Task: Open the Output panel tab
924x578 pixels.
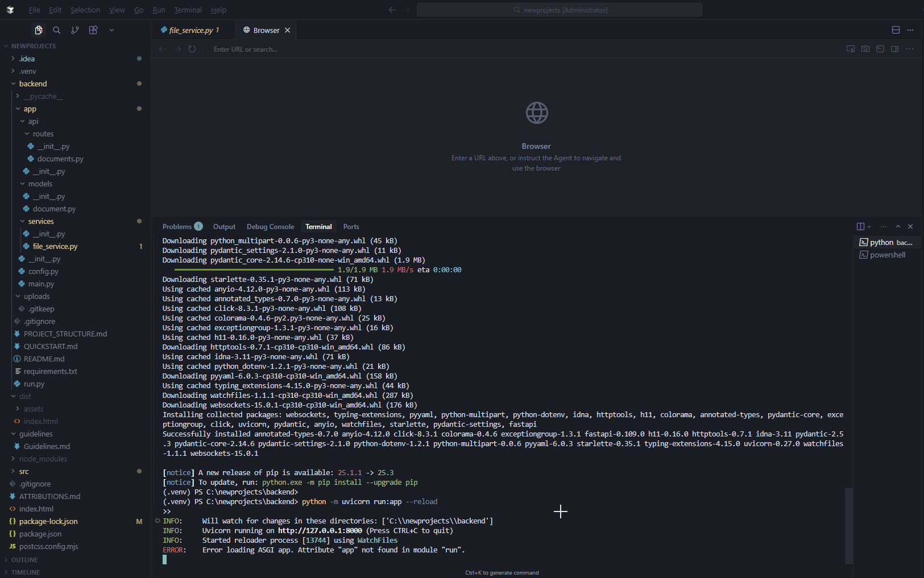Action: (x=224, y=227)
